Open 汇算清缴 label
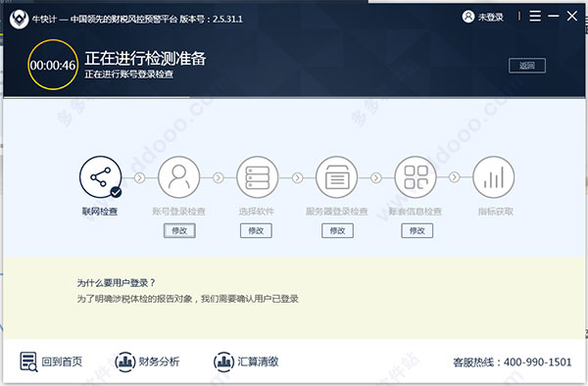The height and width of the screenshot is (386, 588). 258,362
